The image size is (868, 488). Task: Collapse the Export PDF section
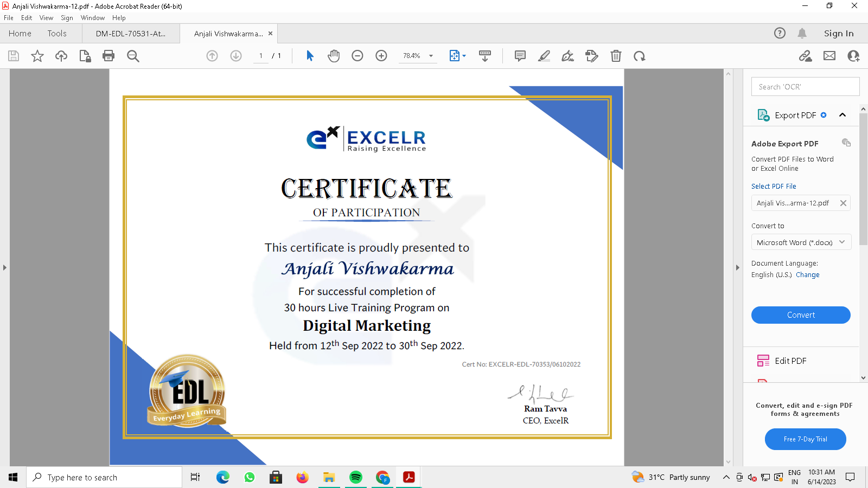click(843, 115)
